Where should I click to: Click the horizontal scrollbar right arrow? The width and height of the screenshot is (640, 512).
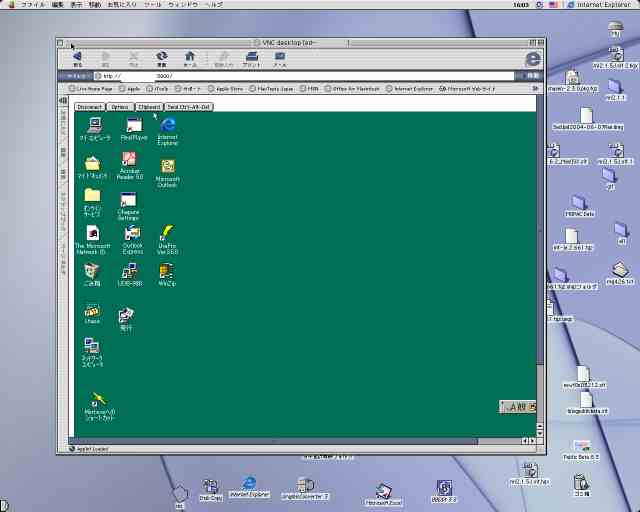532,441
